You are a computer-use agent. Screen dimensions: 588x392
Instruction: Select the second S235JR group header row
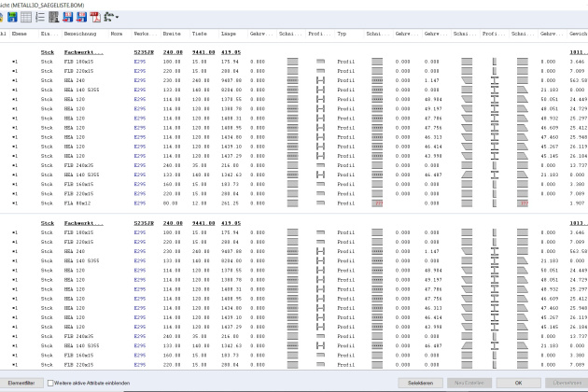point(144,223)
